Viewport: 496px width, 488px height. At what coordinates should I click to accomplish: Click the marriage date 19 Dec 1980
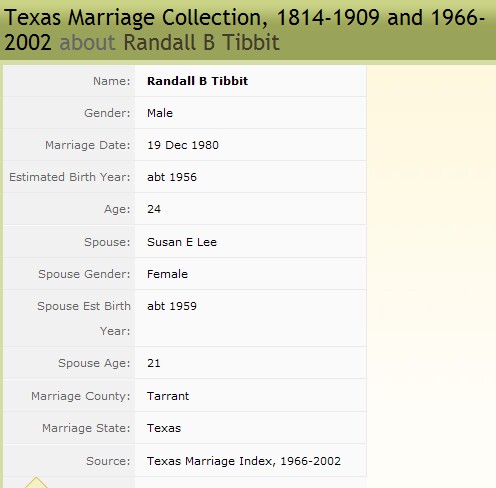point(183,145)
